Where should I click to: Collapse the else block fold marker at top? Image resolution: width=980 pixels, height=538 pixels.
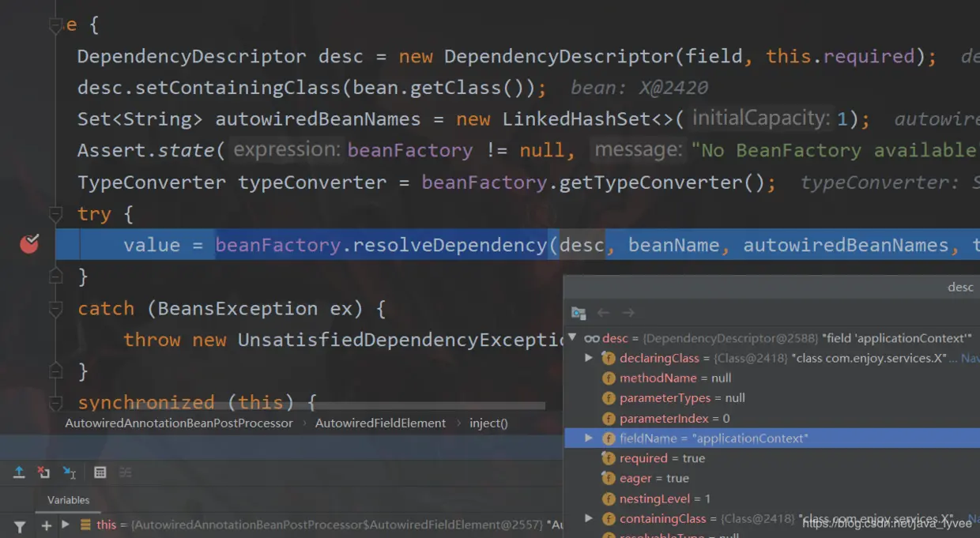click(x=55, y=25)
